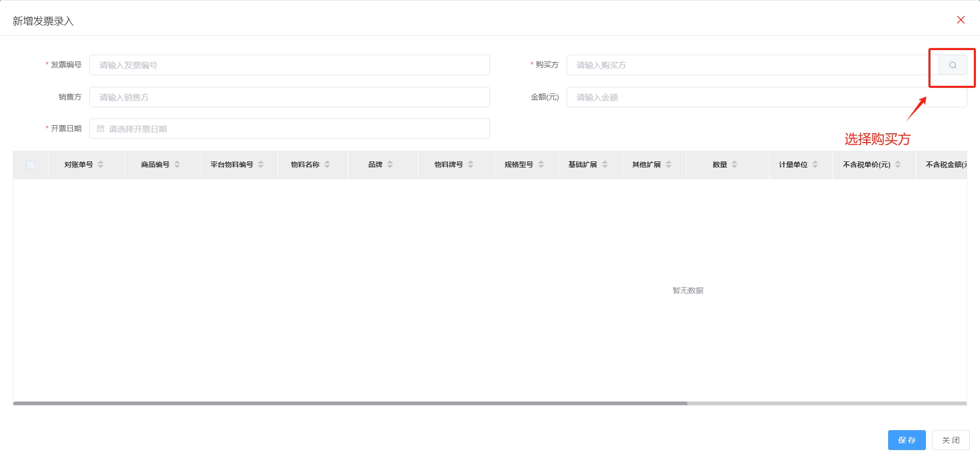Click the search icon beside 购买方 field

coord(952,65)
